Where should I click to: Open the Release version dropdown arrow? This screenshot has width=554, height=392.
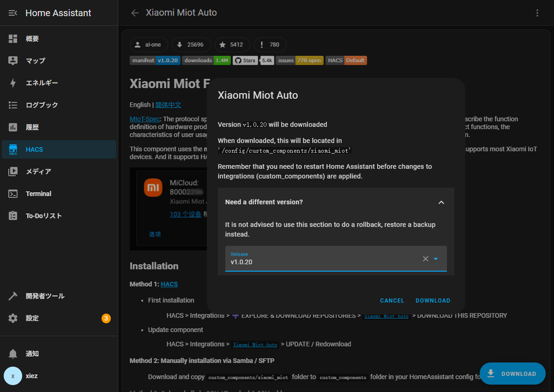coord(436,259)
